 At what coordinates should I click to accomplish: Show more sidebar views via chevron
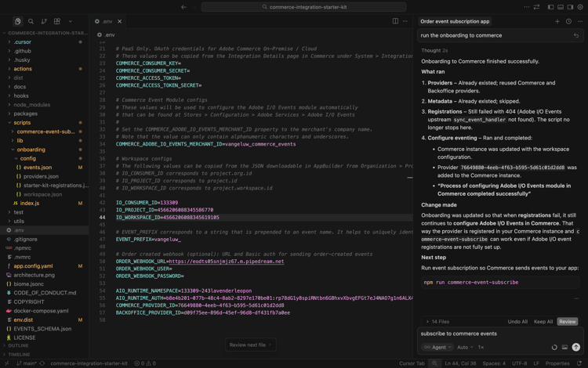[x=70, y=21]
